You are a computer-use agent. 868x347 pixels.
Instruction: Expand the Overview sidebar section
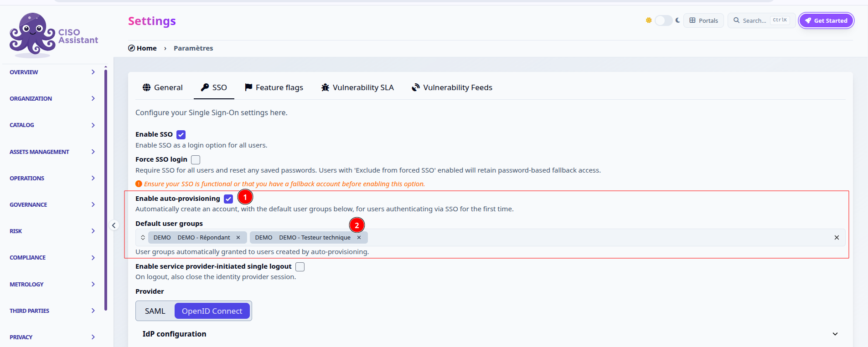click(x=52, y=72)
